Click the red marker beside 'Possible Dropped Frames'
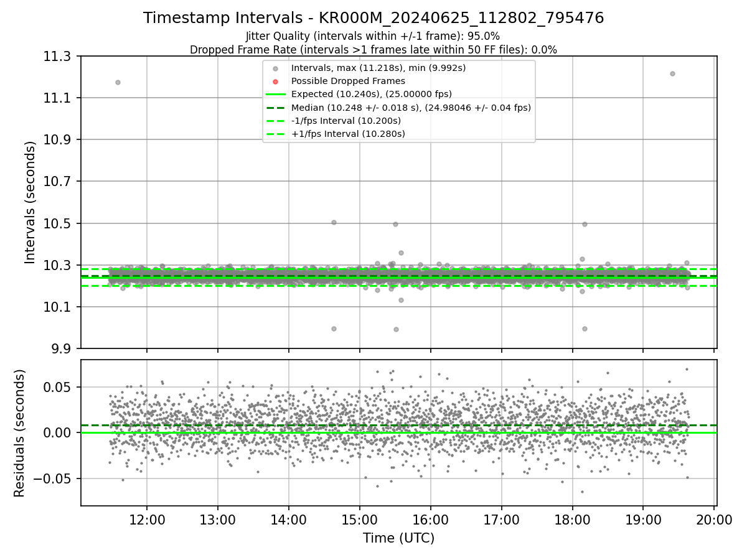Image resolution: width=747 pixels, height=560 pixels. pyautogui.click(x=275, y=82)
